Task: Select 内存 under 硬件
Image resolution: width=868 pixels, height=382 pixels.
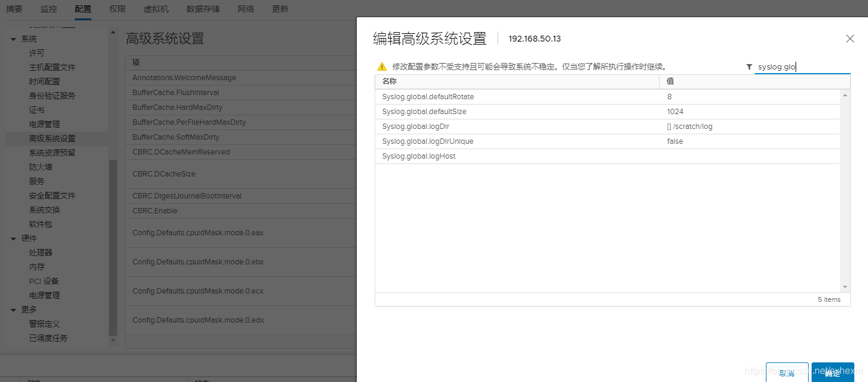Action: click(37, 267)
